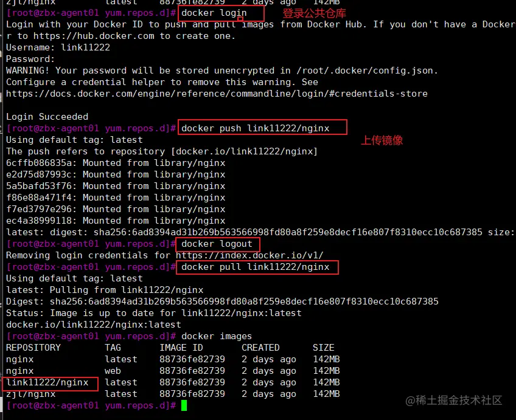Click the TAG column header

pos(113,348)
